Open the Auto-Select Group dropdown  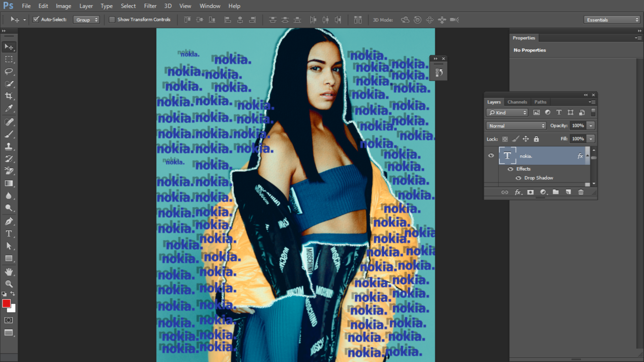[x=86, y=20]
